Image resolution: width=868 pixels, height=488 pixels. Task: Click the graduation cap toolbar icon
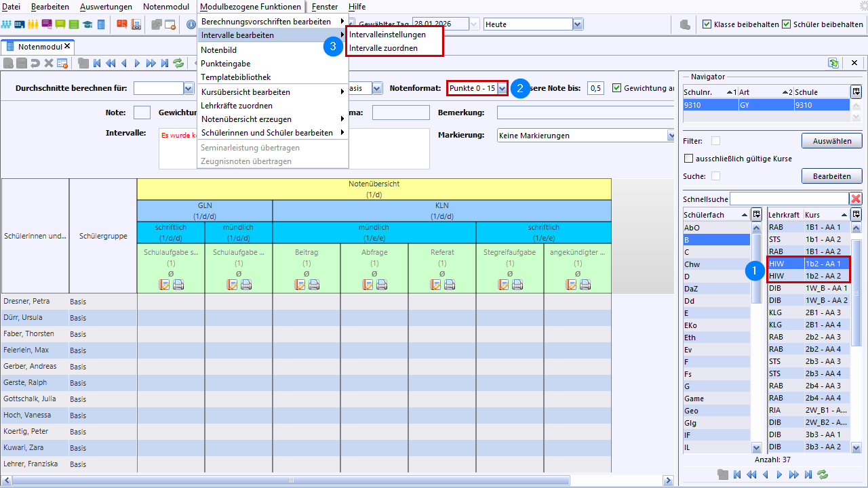click(87, 24)
